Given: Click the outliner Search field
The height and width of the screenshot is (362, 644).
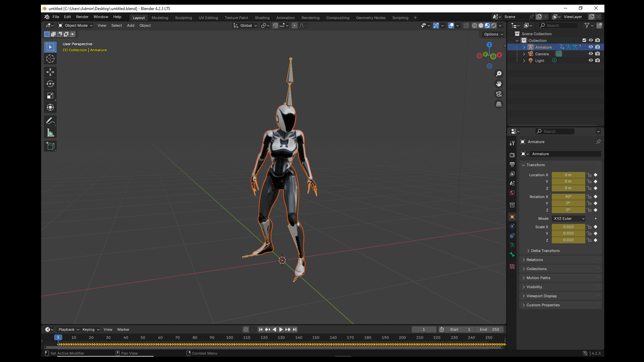Looking at the screenshot, I should click(x=558, y=25).
